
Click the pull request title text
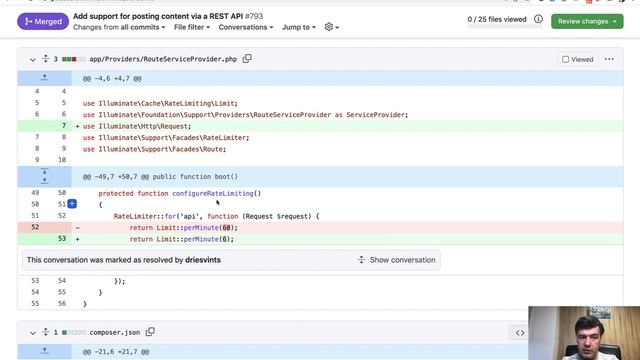click(158, 16)
